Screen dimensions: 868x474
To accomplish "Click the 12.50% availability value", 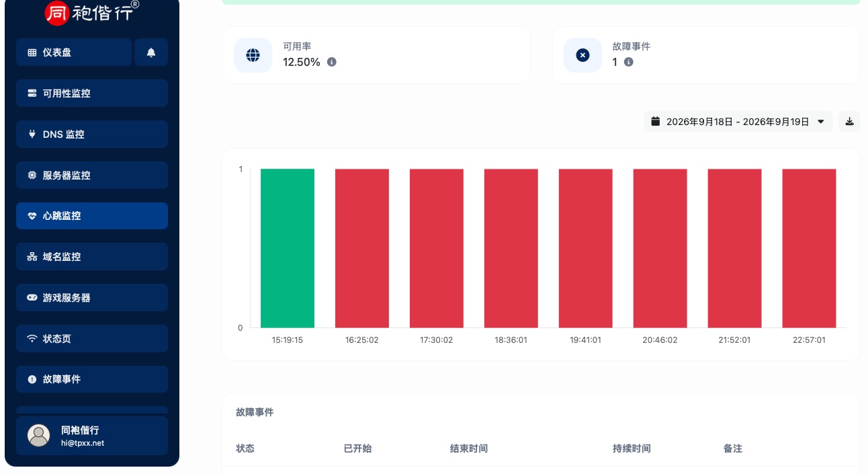I will tap(302, 62).
